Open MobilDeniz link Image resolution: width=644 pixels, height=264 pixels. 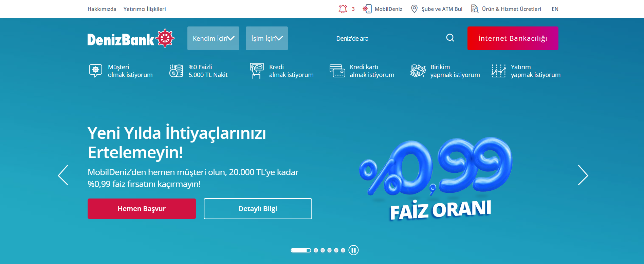click(388, 9)
